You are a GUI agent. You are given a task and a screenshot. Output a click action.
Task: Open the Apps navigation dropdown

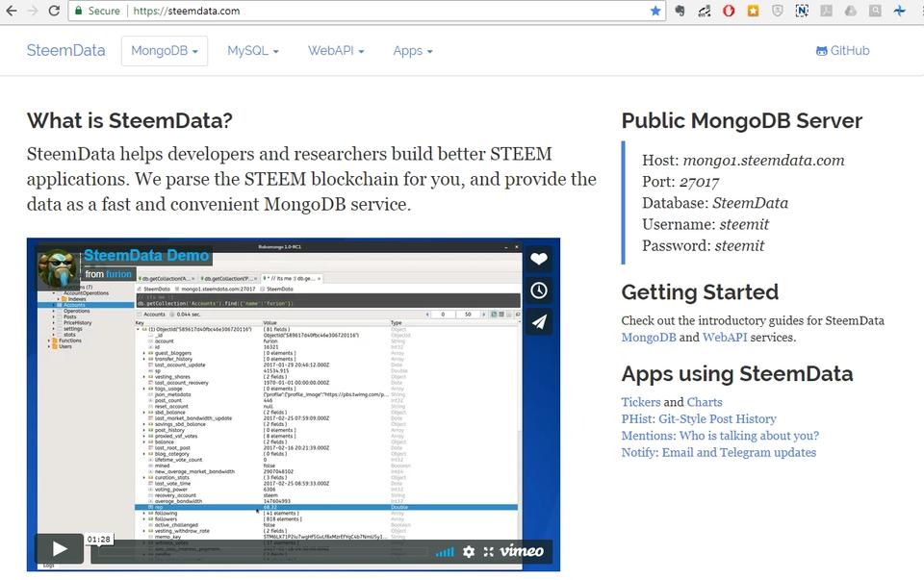pyautogui.click(x=413, y=51)
